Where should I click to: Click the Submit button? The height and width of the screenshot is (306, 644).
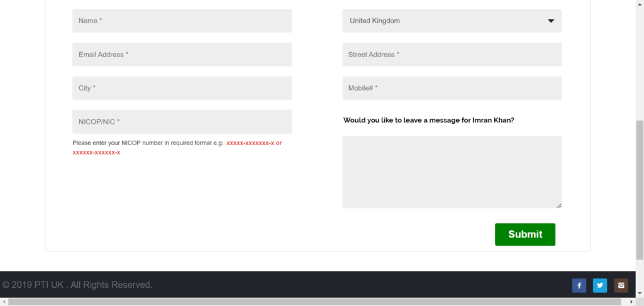click(x=525, y=234)
